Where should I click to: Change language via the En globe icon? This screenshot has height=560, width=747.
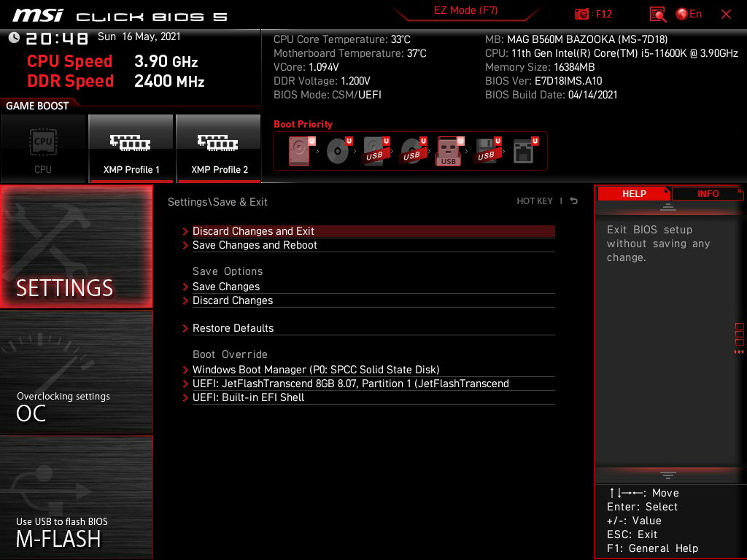click(689, 15)
